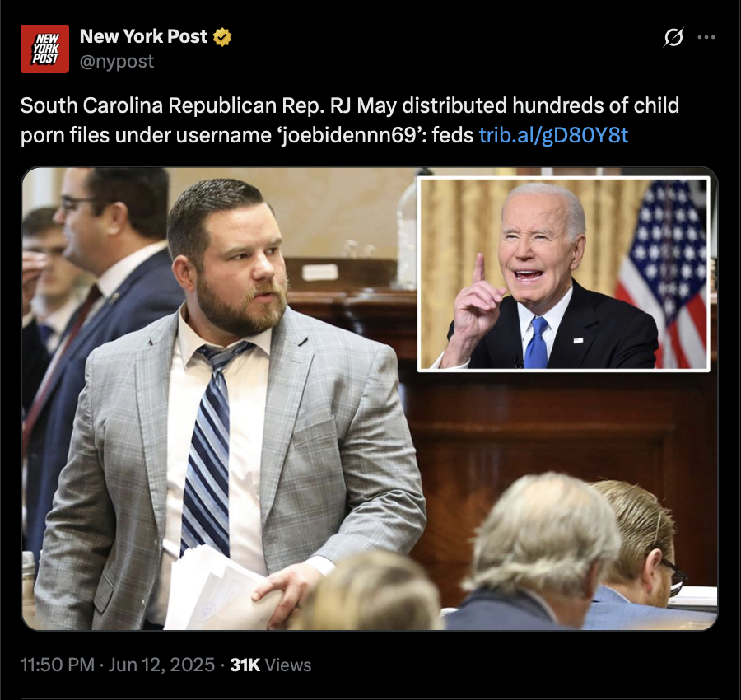The height and width of the screenshot is (700, 741).
Task: Open the New York Post profile avatar
Action: tap(44, 49)
